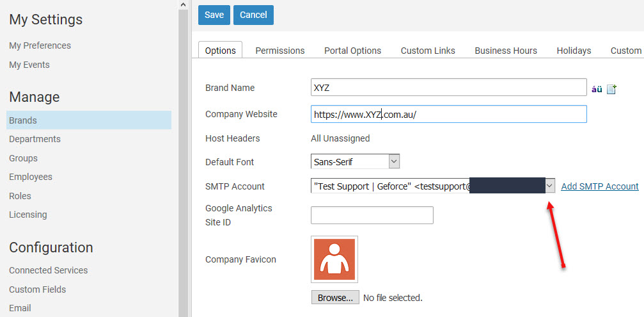Click into the Brand Name field
Image resolution: width=644 pixels, height=317 pixels.
click(448, 88)
